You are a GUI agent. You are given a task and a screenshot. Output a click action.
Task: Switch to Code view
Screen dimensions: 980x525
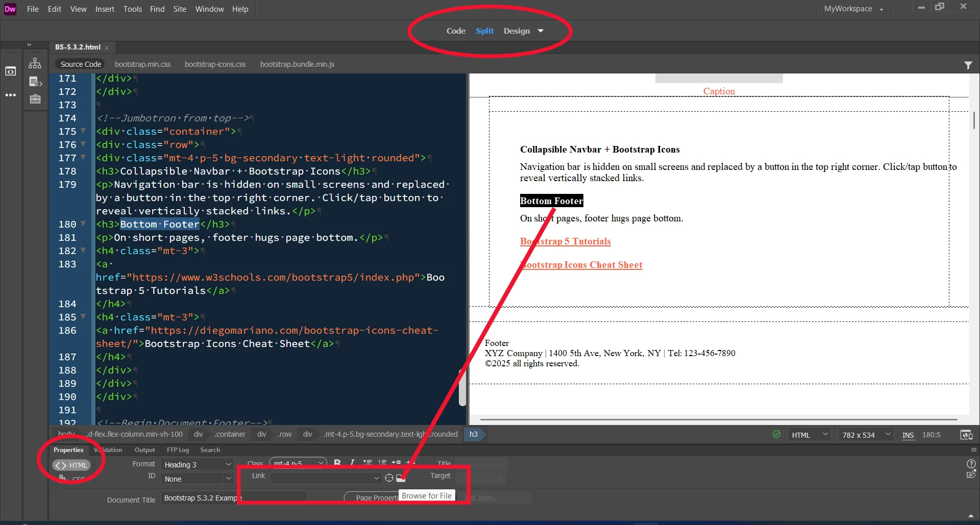(456, 31)
